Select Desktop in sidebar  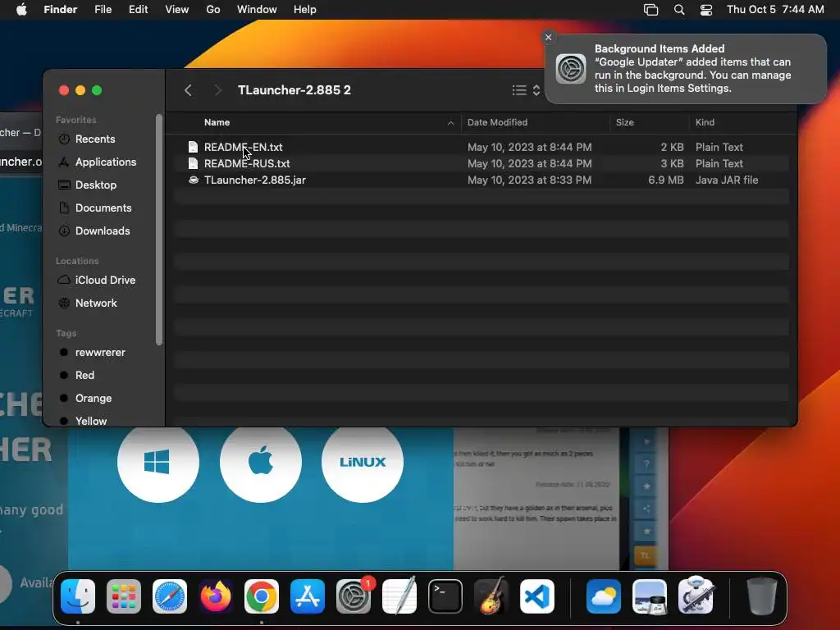(96, 185)
